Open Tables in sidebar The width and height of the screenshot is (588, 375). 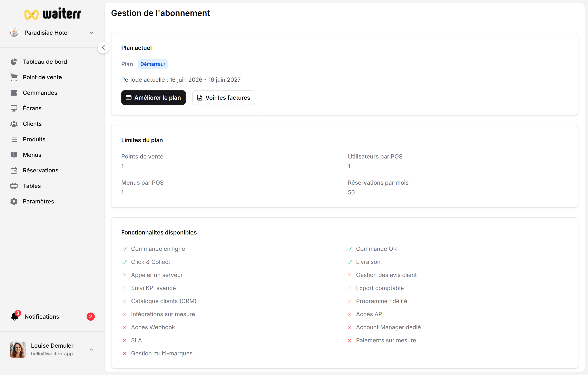tap(32, 186)
